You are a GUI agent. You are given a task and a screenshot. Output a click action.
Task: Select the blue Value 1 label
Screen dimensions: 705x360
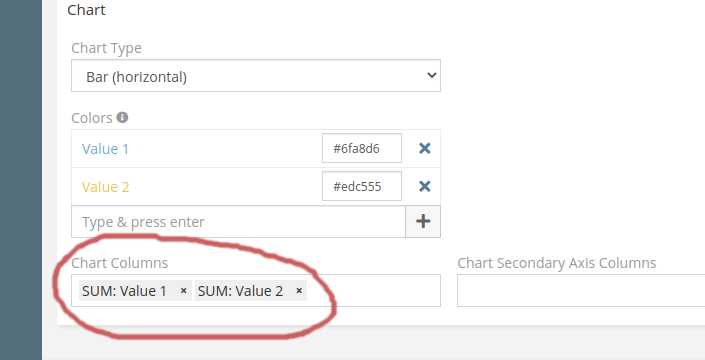[x=105, y=149]
